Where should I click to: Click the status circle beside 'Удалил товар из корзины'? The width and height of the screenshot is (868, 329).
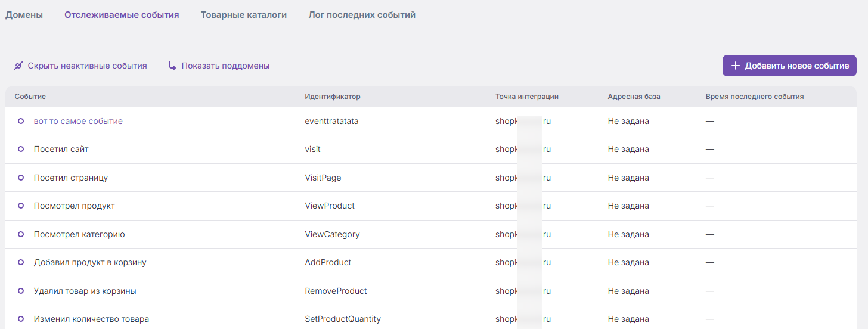pos(21,291)
